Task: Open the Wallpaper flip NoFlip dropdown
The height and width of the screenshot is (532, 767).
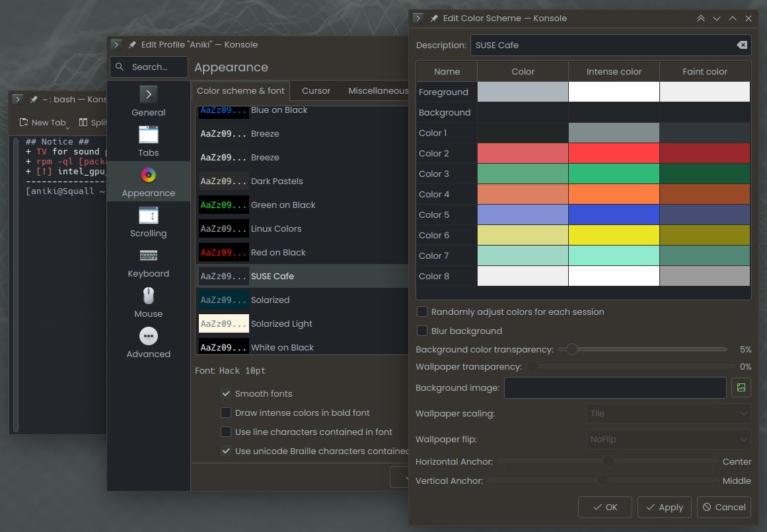Action: coord(668,439)
